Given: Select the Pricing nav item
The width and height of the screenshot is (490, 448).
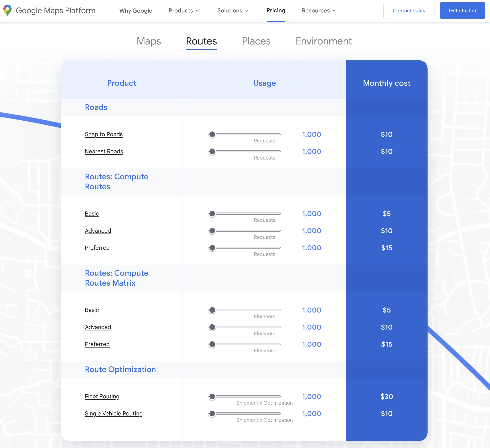Looking at the screenshot, I should tap(276, 10).
